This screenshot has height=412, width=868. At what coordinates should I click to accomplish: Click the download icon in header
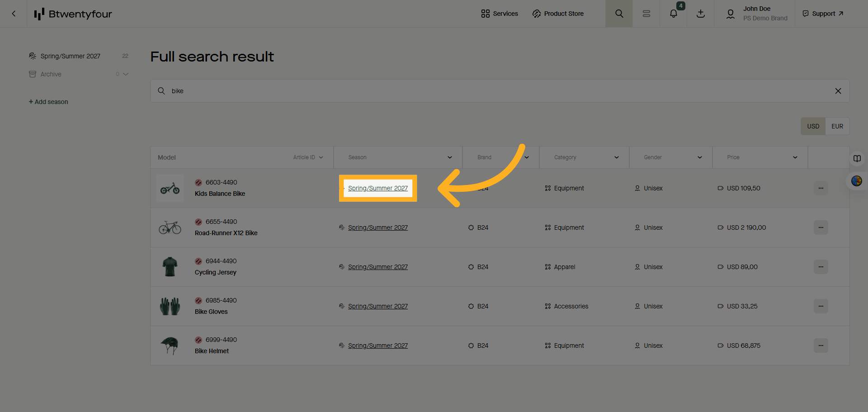[x=700, y=14]
